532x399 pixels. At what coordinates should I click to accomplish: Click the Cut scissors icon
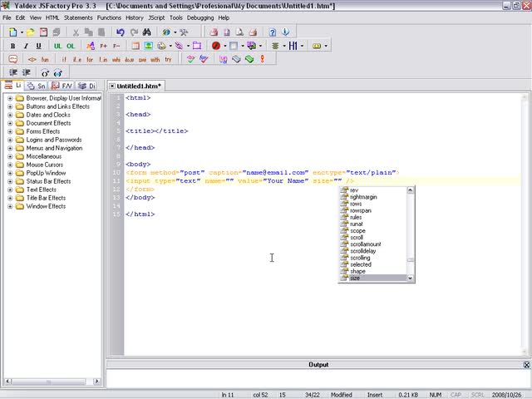coord(76,32)
